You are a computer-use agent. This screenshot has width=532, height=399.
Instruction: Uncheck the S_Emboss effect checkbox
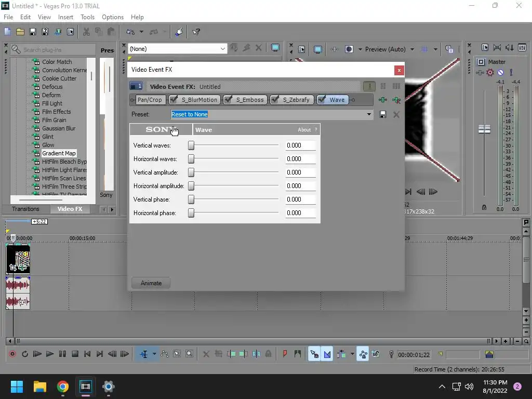pyautogui.click(x=229, y=99)
